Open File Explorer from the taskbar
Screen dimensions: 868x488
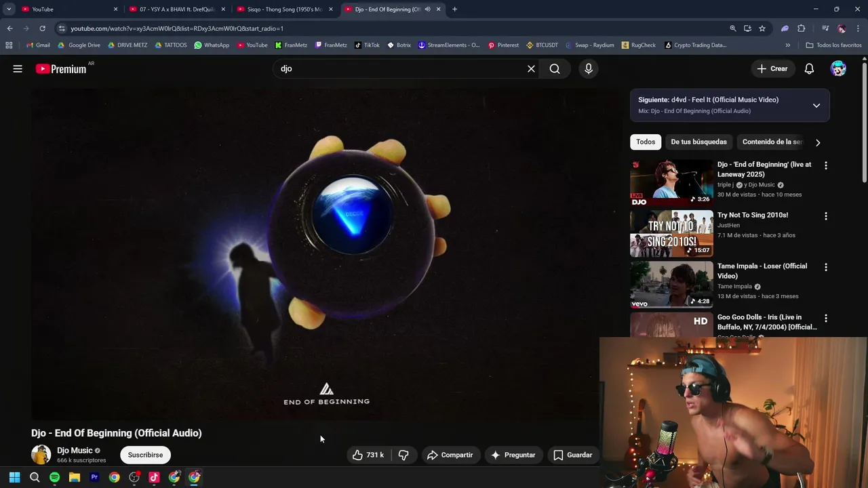75,477
